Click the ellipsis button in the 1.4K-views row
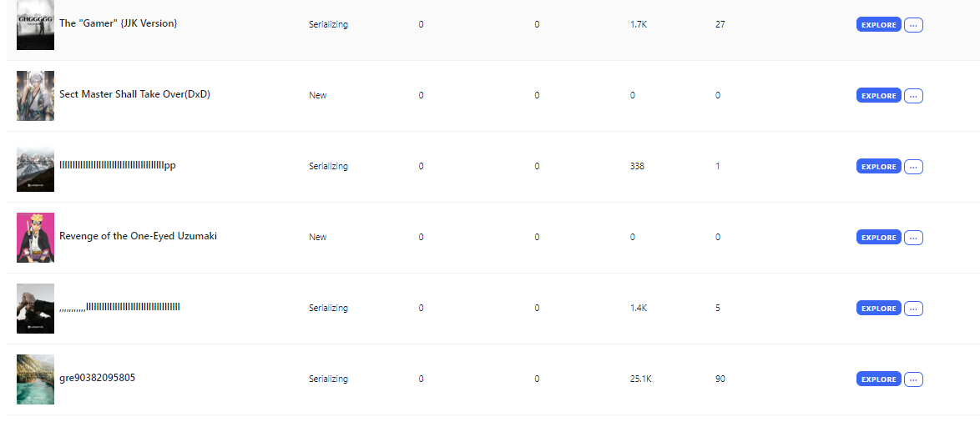Image resolution: width=980 pixels, height=427 pixels. (913, 309)
